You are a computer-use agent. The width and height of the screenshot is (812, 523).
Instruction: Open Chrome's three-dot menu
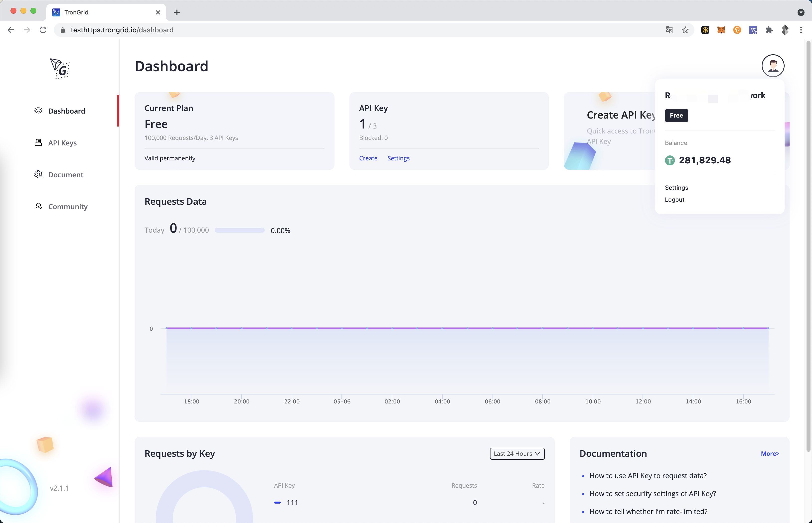click(x=801, y=30)
